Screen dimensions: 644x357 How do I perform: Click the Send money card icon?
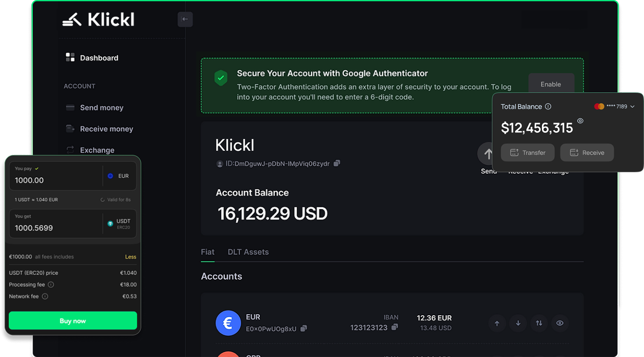pyautogui.click(x=70, y=107)
